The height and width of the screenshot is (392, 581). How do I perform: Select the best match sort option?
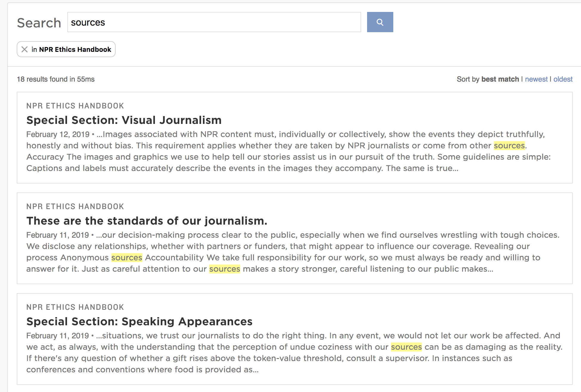[x=500, y=79]
